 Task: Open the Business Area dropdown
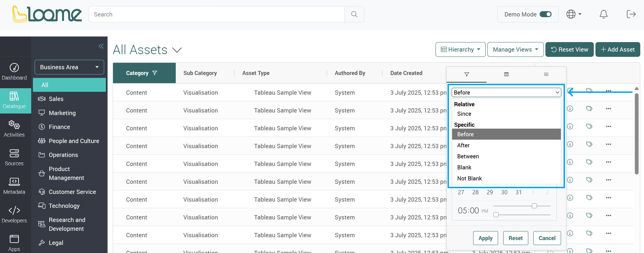(x=69, y=67)
